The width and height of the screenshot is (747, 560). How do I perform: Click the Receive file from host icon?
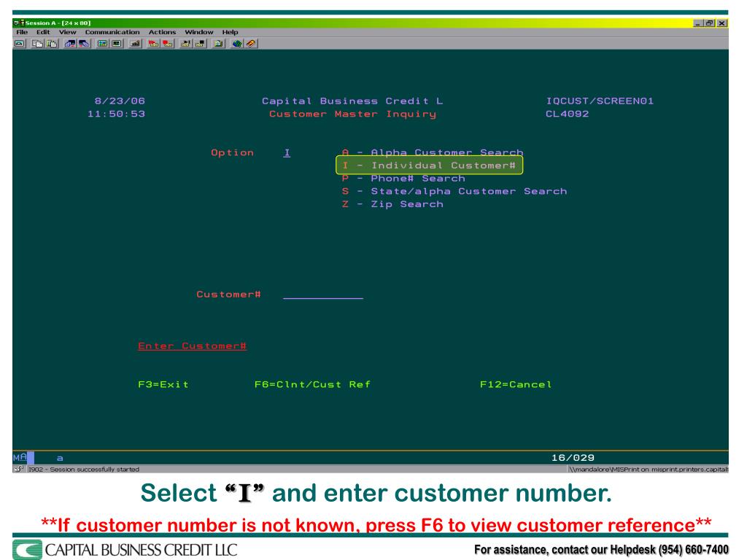pyautogui.click(x=85, y=43)
